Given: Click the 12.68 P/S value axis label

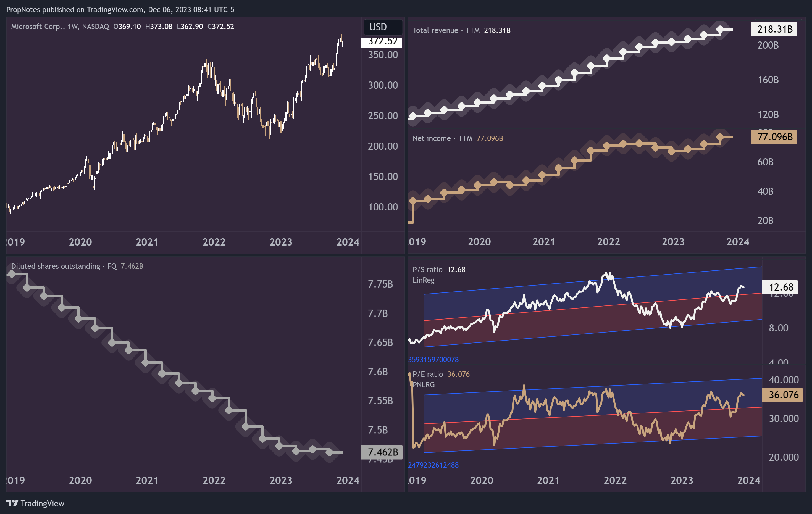Looking at the screenshot, I should click(780, 287).
